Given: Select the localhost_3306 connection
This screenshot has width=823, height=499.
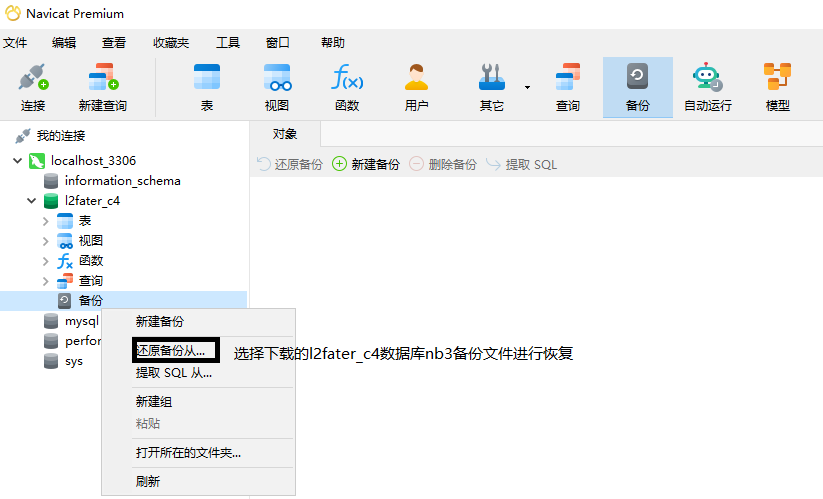Looking at the screenshot, I should point(93,161).
